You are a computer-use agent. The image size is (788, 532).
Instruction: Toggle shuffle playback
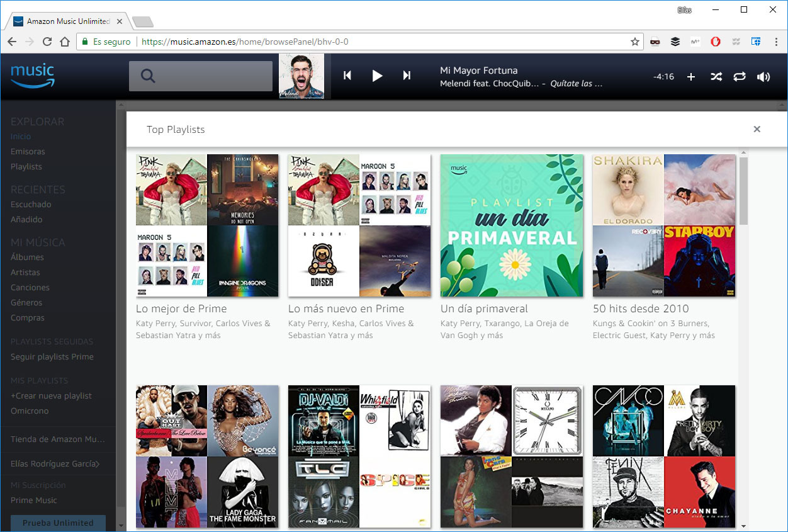point(716,77)
